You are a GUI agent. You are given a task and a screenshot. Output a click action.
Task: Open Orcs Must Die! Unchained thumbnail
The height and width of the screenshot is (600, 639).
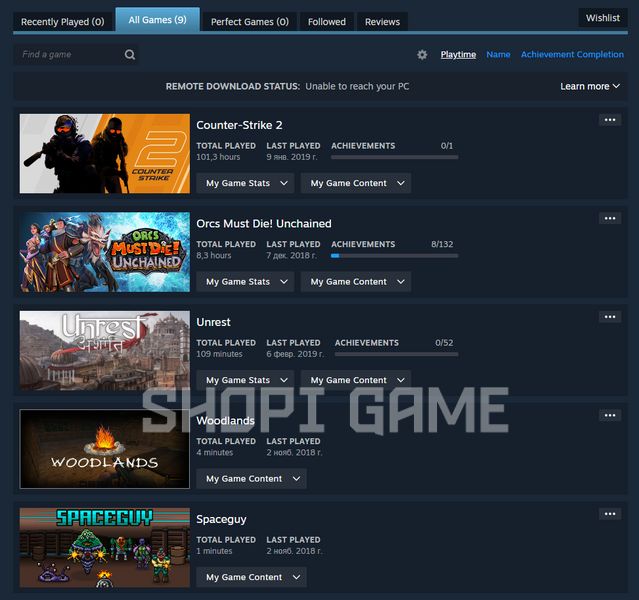pos(105,252)
